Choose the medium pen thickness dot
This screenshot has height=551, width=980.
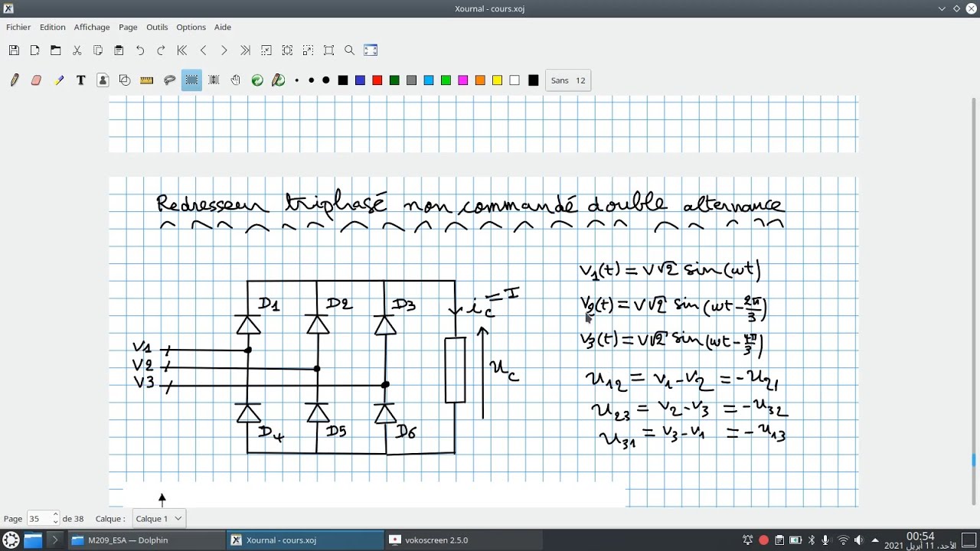pyautogui.click(x=311, y=80)
